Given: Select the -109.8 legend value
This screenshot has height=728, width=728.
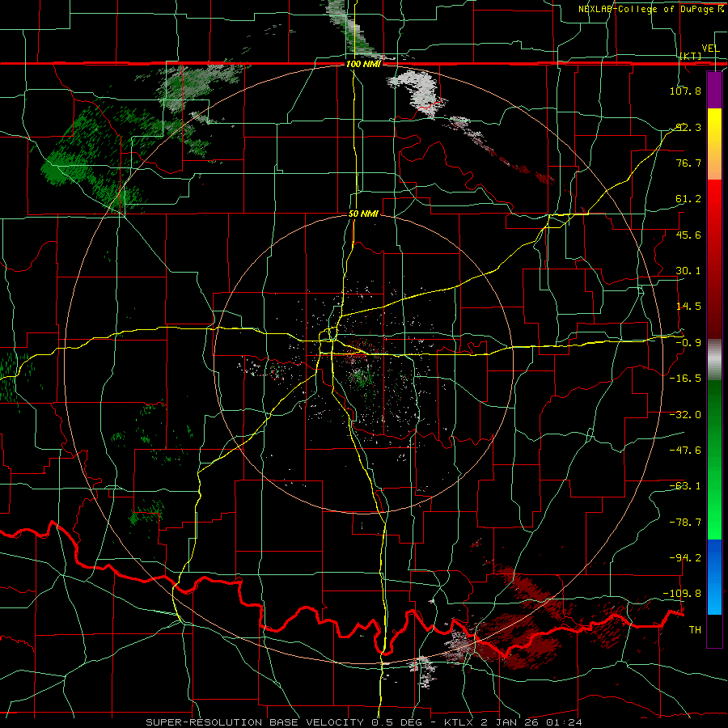Looking at the screenshot, I should [683, 594].
